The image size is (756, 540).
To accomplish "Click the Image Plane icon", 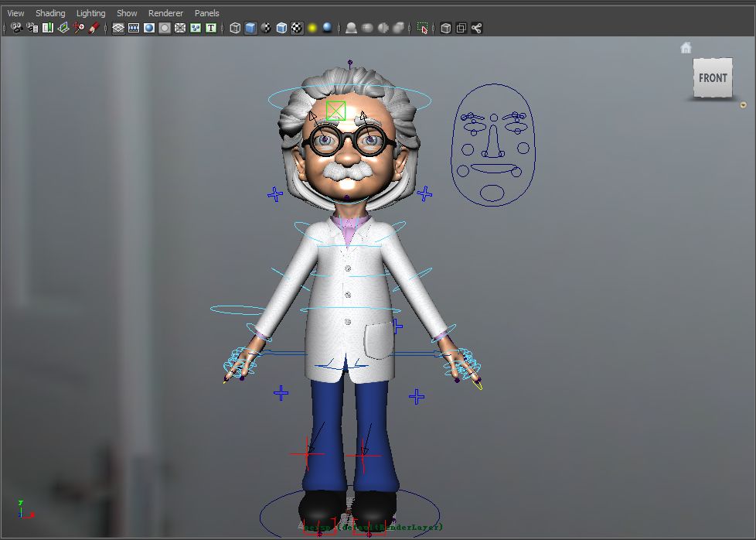I will [63, 28].
